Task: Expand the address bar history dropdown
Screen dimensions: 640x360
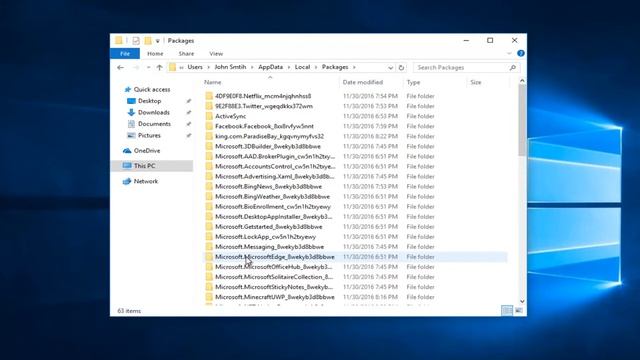Action: click(390, 68)
